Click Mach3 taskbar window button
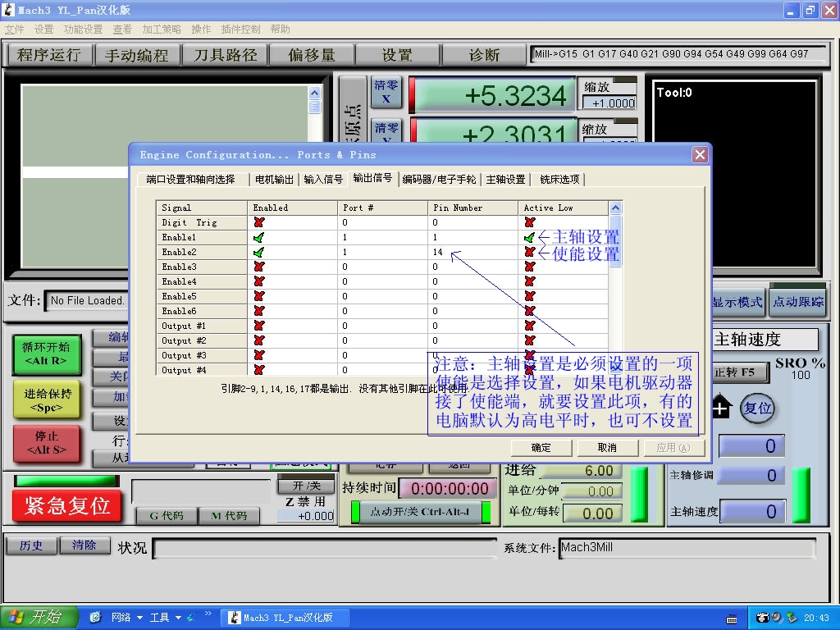Viewport: 840px width, 630px height. [285, 618]
